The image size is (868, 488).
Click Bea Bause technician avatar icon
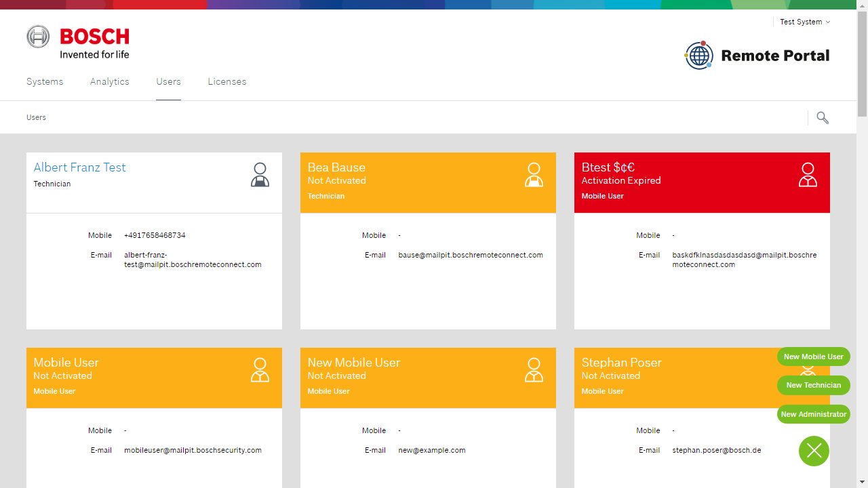click(534, 175)
